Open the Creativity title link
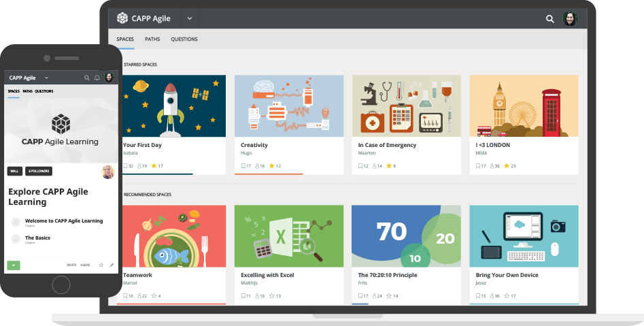644x326 pixels. point(254,145)
